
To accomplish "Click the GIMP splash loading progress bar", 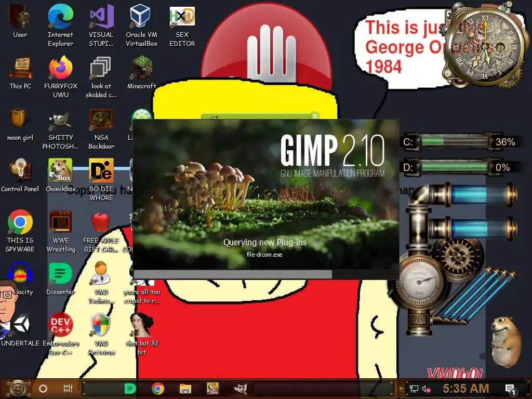I will coord(265,274).
